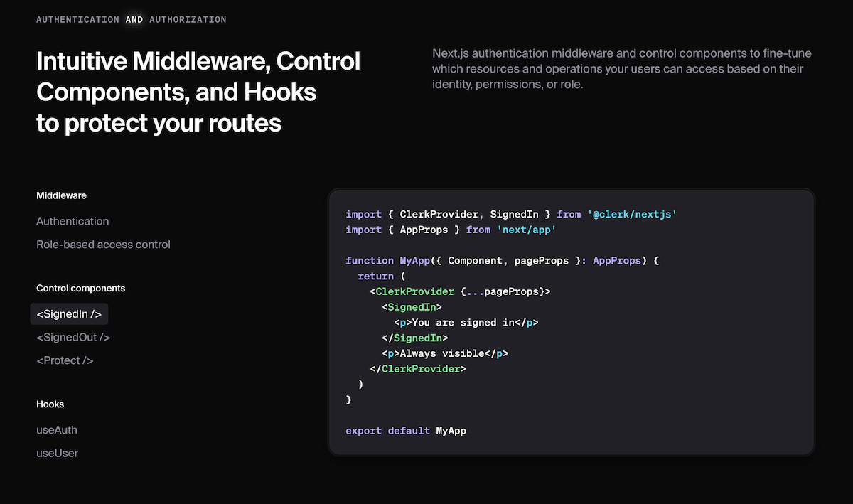Click the closing </SignedIn> tag
This screenshot has width=853, height=504.
tap(415, 338)
